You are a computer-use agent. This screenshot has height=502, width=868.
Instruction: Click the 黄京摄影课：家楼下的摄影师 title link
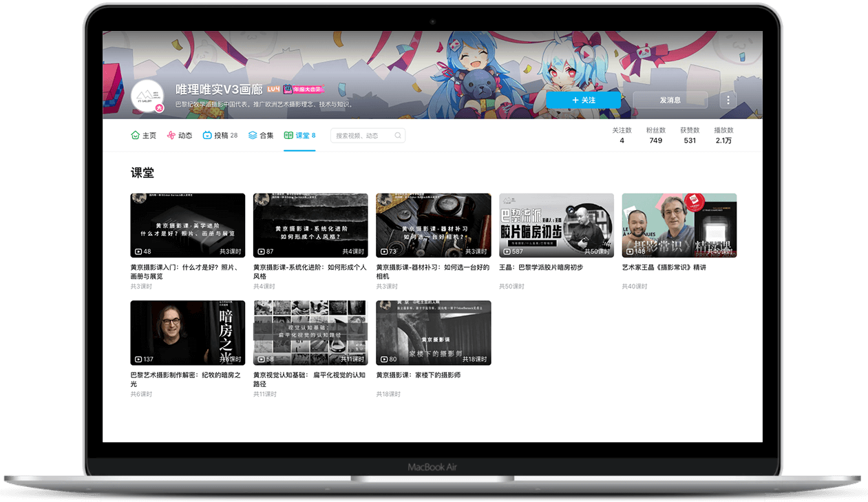(418, 375)
